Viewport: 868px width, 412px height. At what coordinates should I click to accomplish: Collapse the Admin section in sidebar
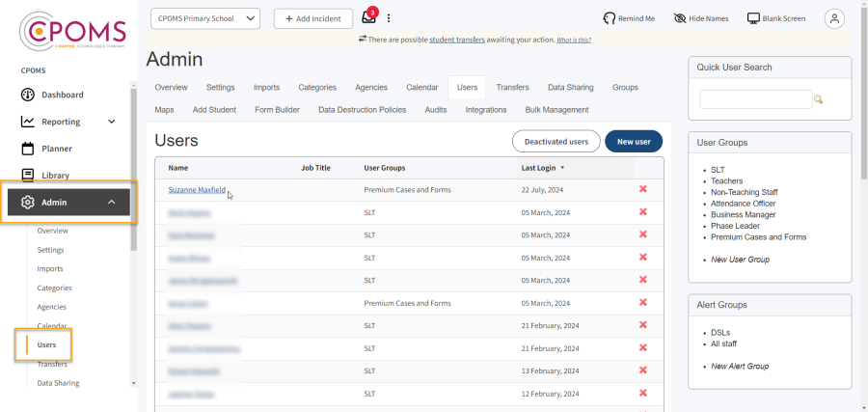click(112, 203)
